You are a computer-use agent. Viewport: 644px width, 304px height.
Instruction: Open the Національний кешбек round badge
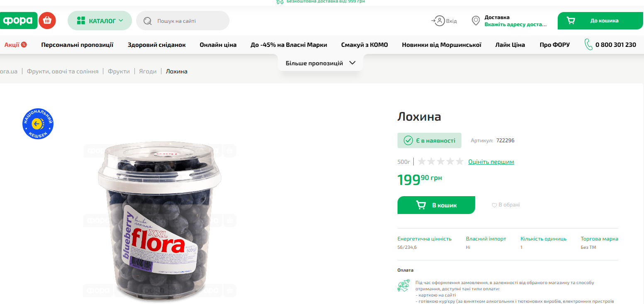(x=38, y=124)
